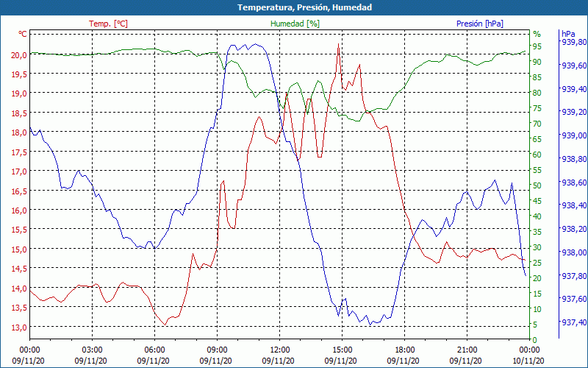Click the '10/11/20' date label
The image size is (588, 368).
pyautogui.click(x=528, y=361)
